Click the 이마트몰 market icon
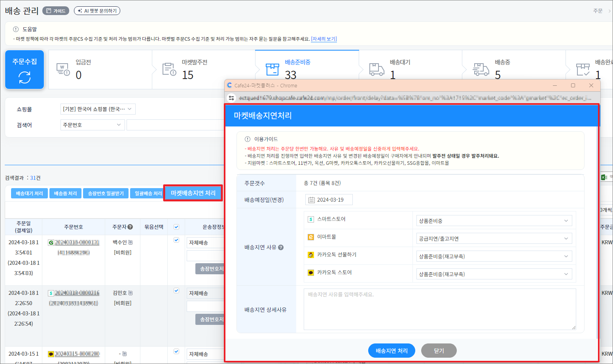This screenshot has height=364, width=613. [x=311, y=237]
